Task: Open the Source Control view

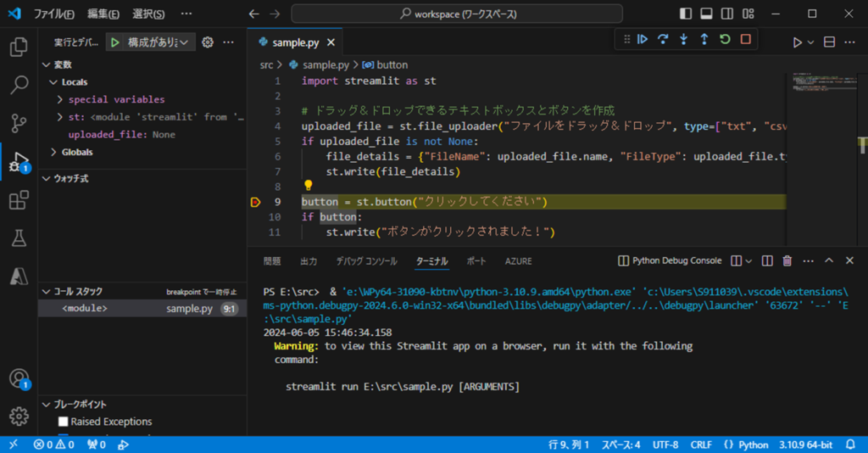Action: [19, 123]
